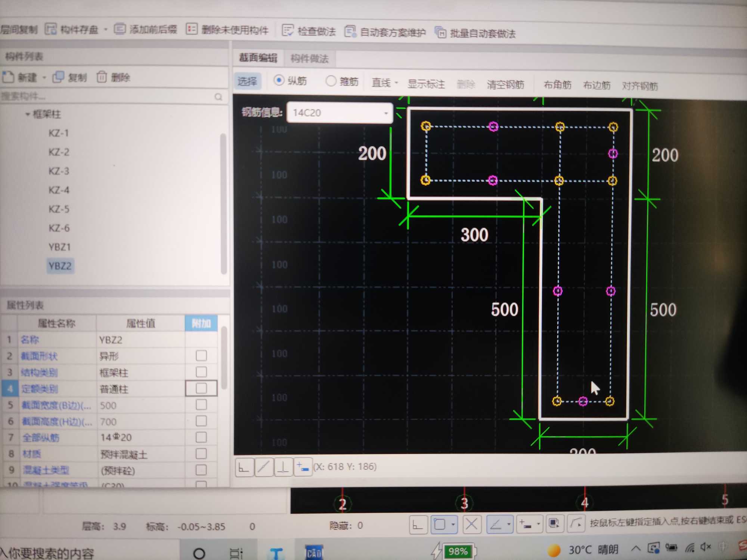747x560 pixels.
Task: Click the task view icon in taskbar
Action: coord(236,553)
